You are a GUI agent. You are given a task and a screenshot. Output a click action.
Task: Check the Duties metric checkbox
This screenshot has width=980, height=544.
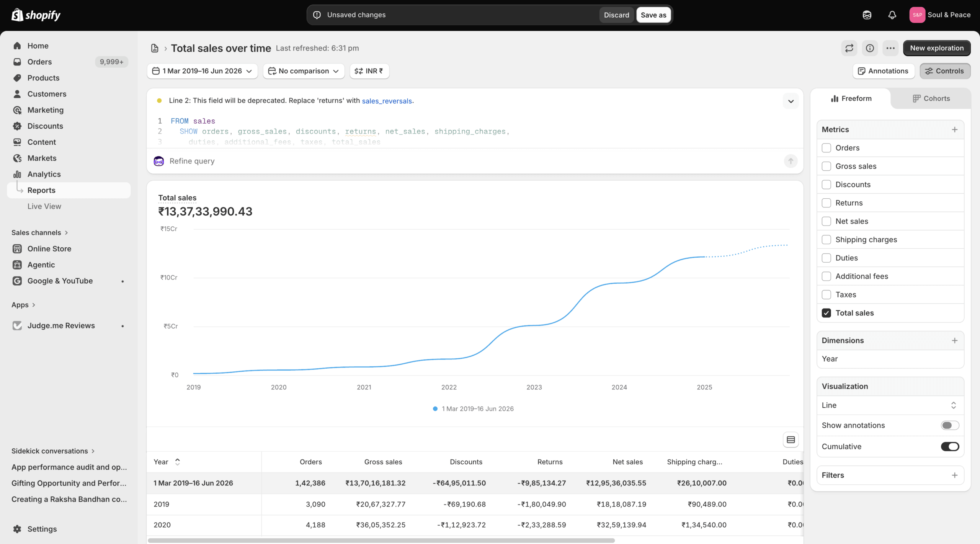point(826,258)
